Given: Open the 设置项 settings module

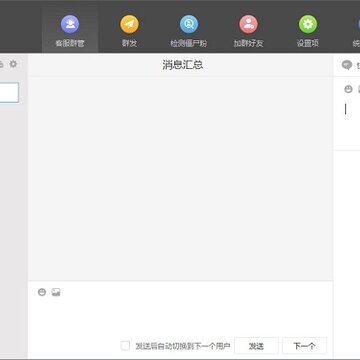Looking at the screenshot, I should coord(308,31).
